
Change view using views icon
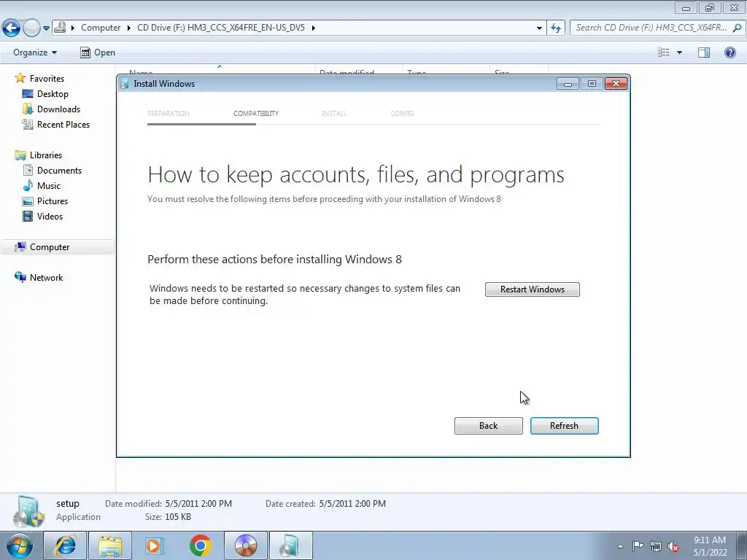(664, 52)
